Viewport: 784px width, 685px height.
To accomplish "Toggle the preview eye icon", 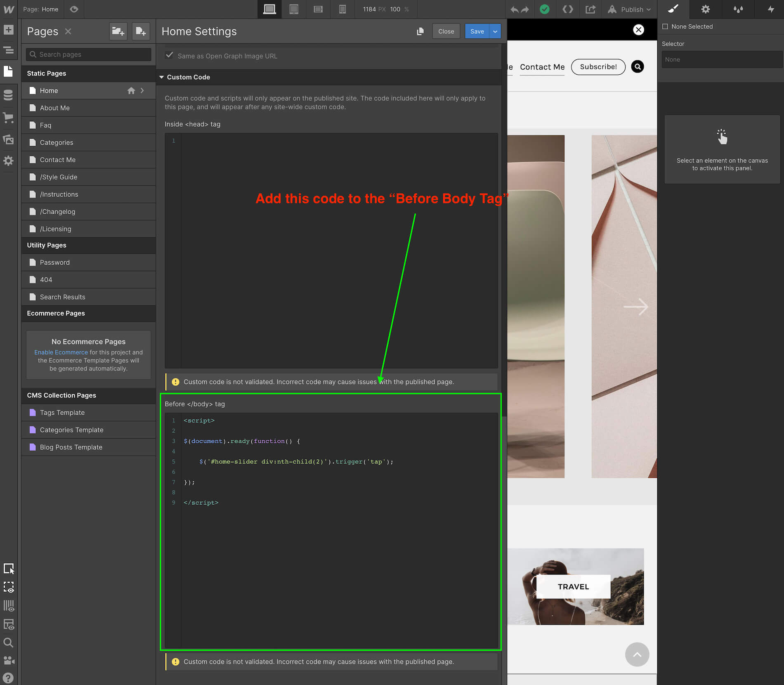I will coord(74,9).
